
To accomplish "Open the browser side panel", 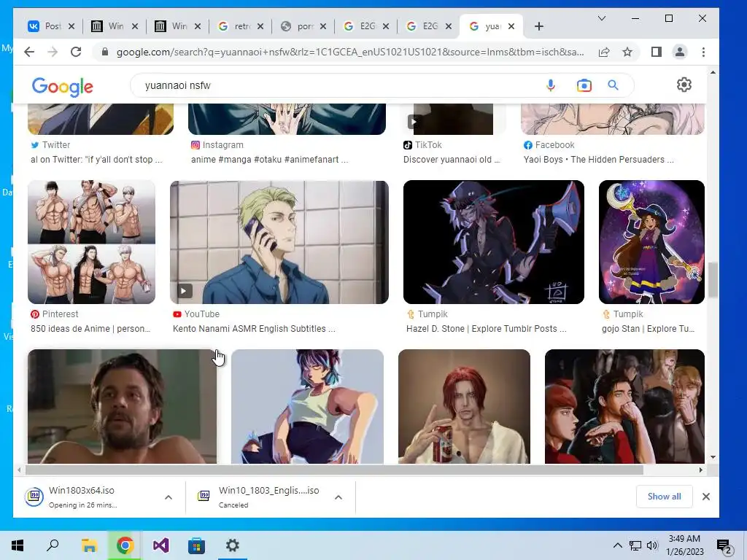I will (657, 52).
